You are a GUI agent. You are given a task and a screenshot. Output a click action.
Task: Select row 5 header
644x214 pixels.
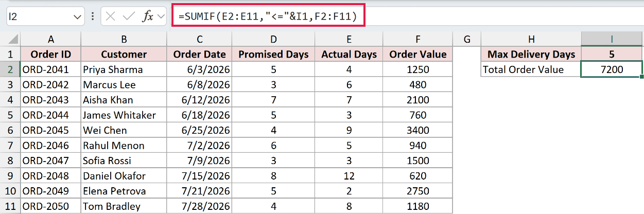pos(10,115)
